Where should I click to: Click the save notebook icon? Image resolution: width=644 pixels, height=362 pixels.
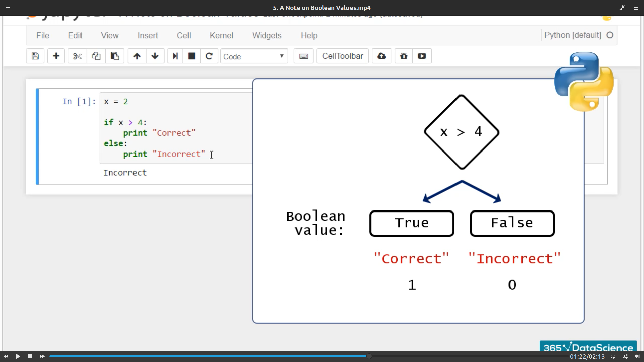click(35, 56)
